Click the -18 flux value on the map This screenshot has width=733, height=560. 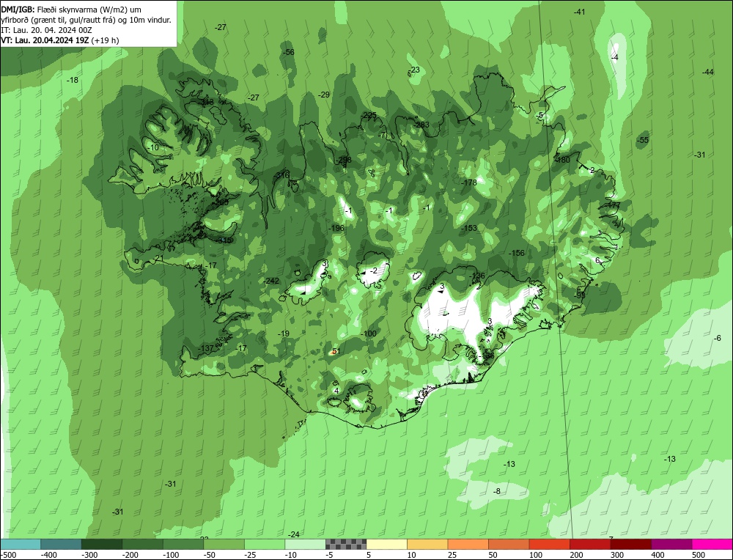(72, 80)
